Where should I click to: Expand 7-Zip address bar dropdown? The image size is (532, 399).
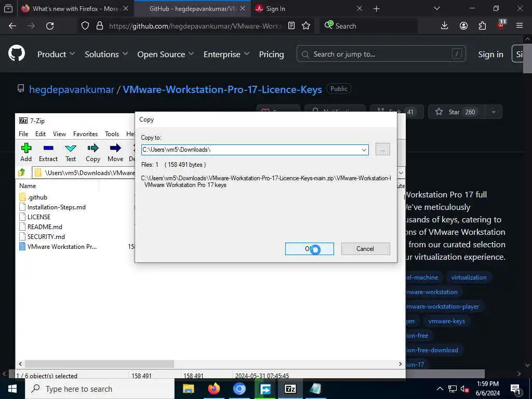pos(401,172)
